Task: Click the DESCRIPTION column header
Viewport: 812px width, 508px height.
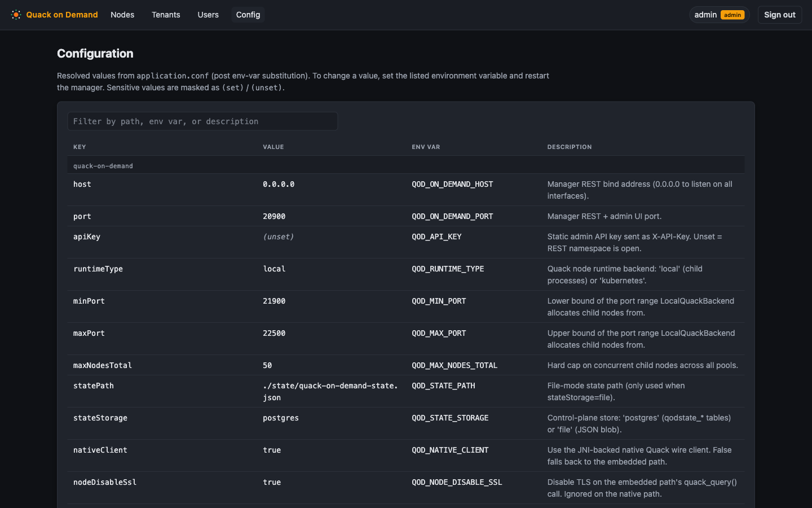Action: click(x=570, y=147)
